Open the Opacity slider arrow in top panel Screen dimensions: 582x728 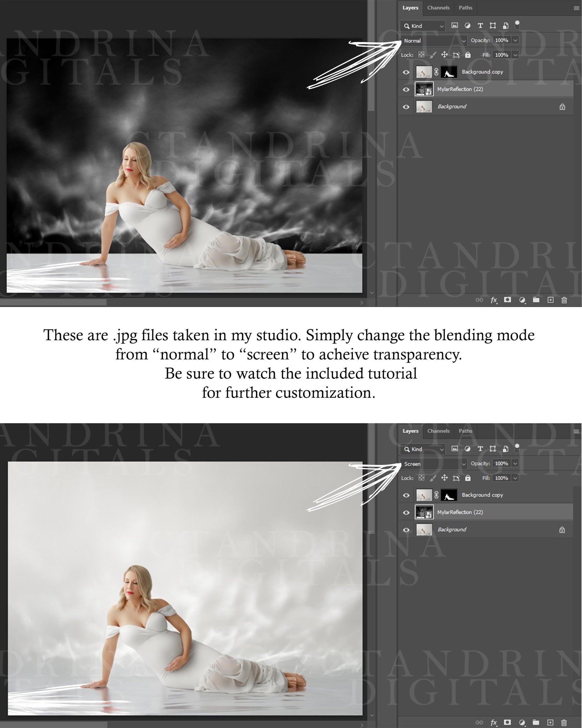[515, 40]
